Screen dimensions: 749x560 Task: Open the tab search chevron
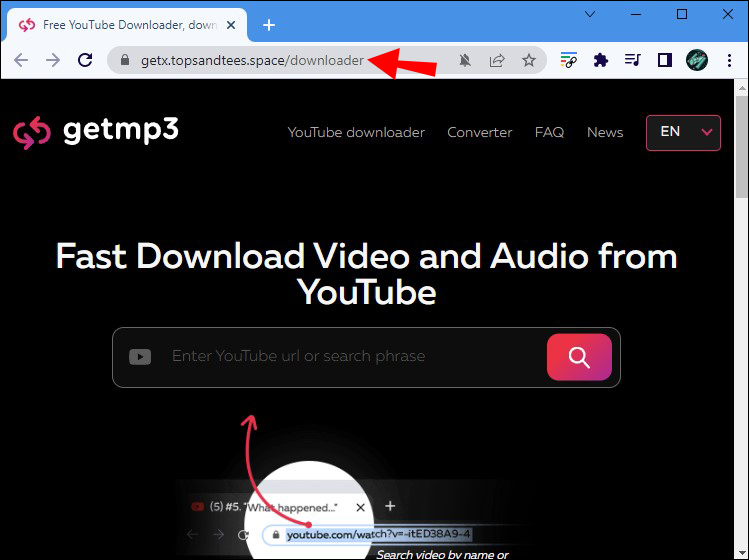pyautogui.click(x=590, y=14)
